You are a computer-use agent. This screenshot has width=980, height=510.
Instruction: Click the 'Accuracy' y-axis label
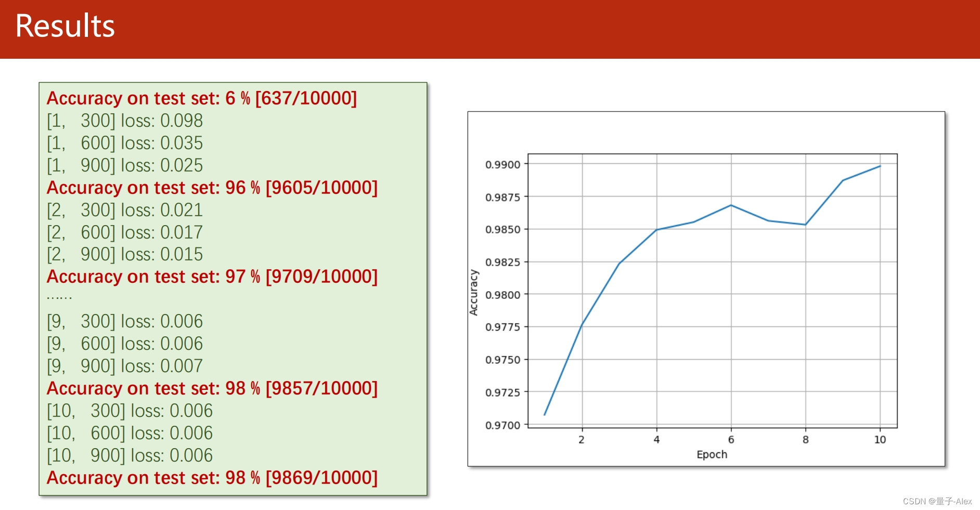tap(473, 292)
